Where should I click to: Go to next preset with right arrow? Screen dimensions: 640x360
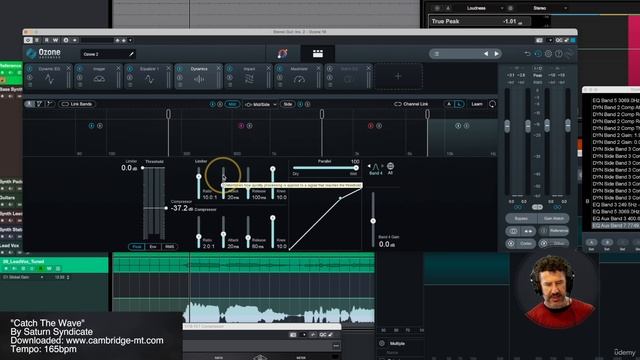click(496, 53)
